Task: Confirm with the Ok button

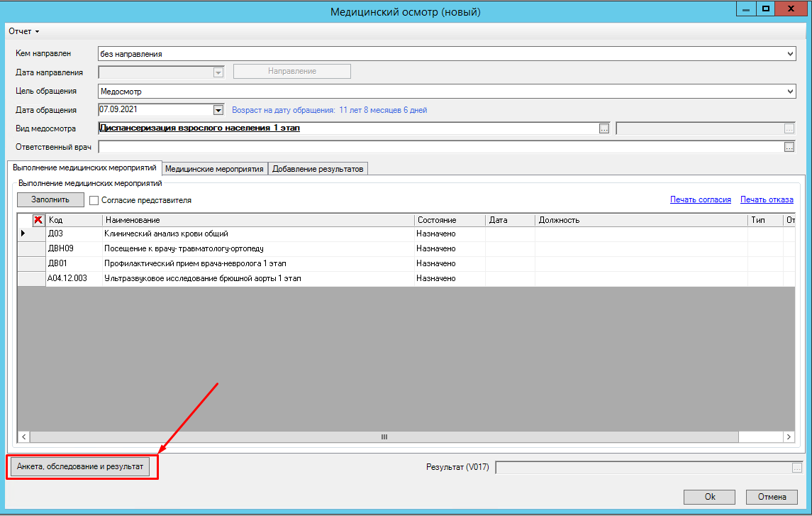Action: pos(709,497)
